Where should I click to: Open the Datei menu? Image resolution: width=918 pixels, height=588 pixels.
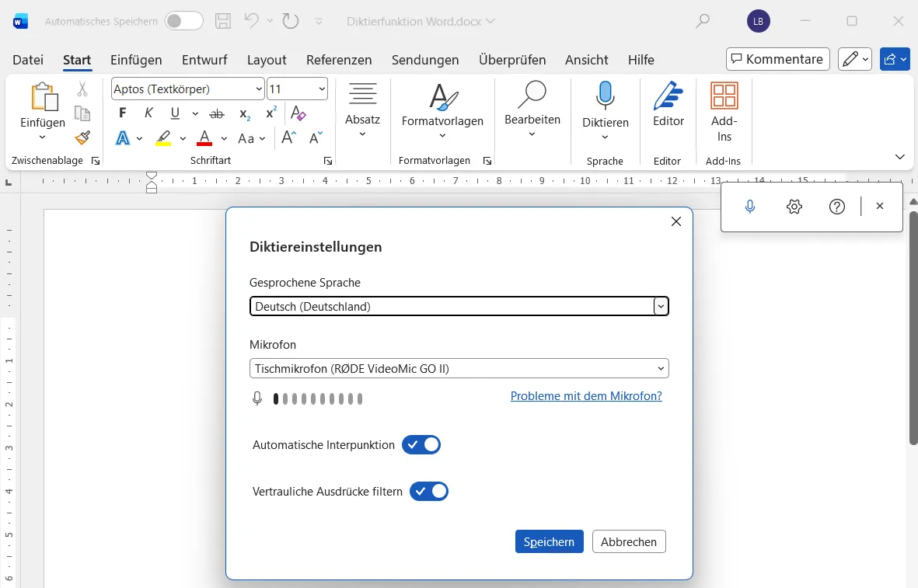click(27, 60)
